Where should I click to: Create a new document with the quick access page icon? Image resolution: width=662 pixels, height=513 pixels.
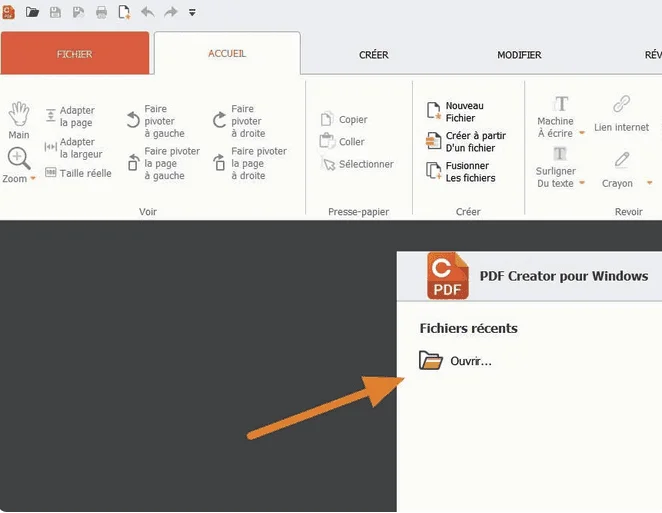click(124, 12)
